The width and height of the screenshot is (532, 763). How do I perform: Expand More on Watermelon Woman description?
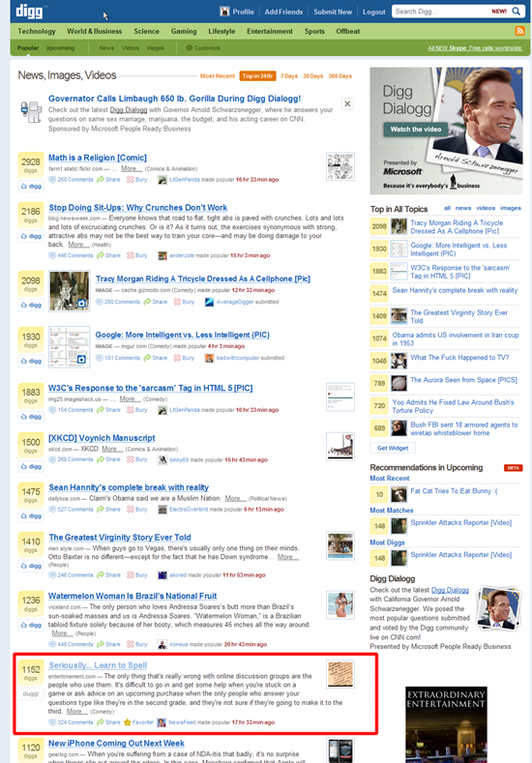coord(62,633)
